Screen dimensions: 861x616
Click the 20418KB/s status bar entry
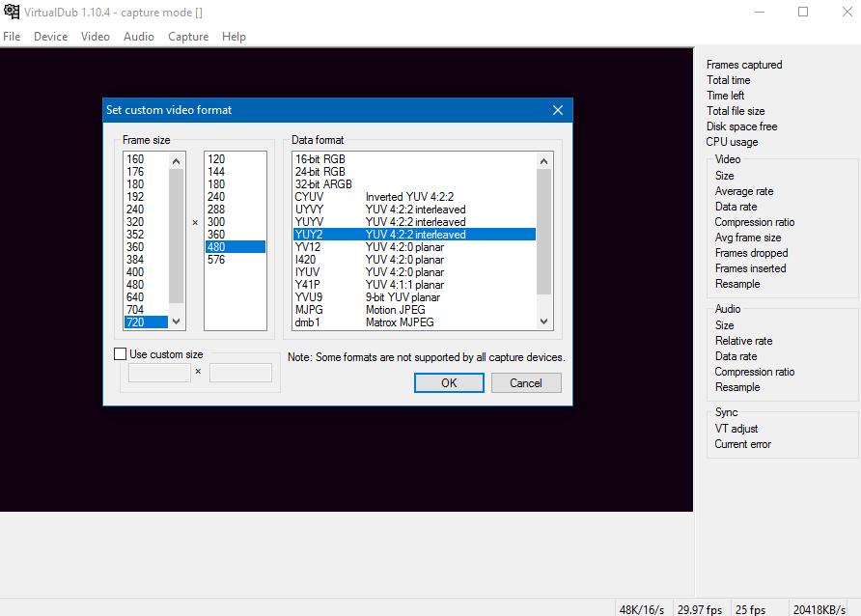pyautogui.click(x=819, y=609)
